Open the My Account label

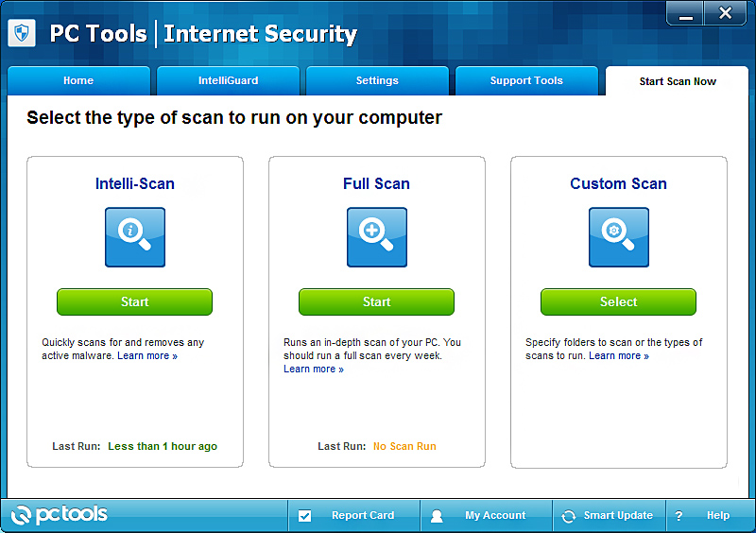click(495, 515)
